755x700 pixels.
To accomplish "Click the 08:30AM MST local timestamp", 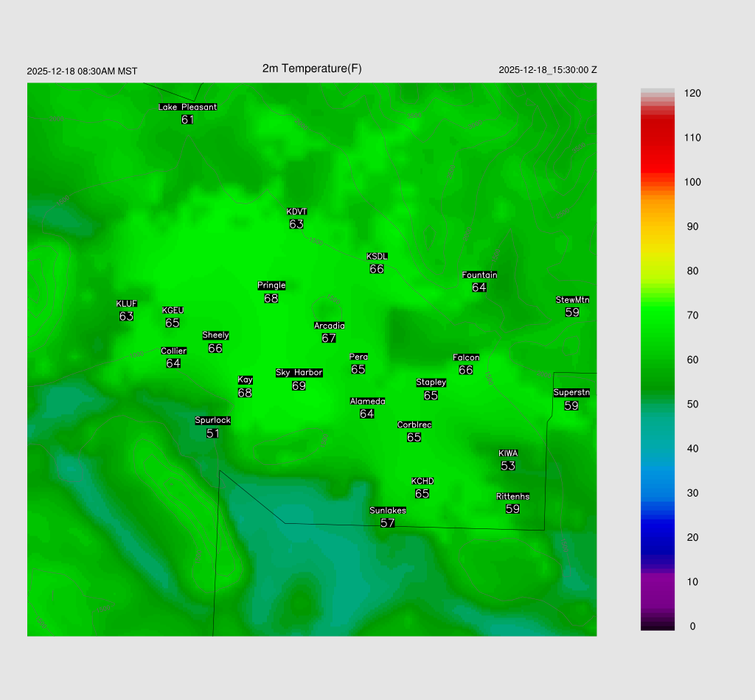I will [82, 71].
